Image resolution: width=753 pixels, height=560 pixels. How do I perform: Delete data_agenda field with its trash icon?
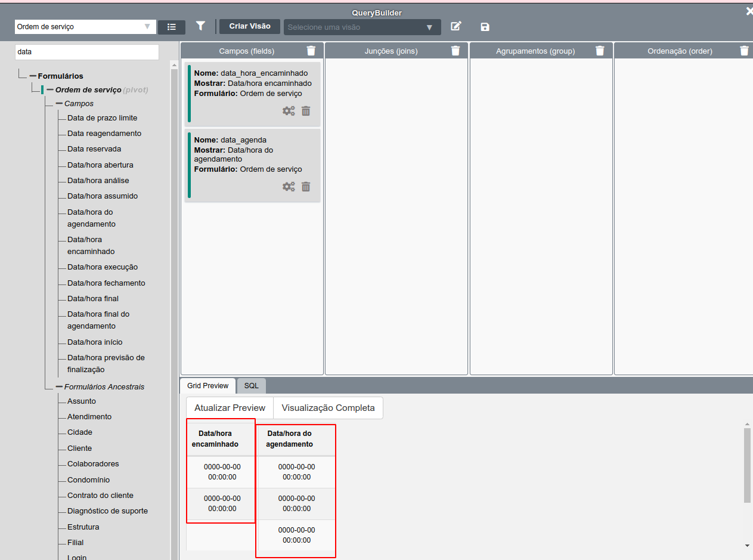click(x=305, y=187)
